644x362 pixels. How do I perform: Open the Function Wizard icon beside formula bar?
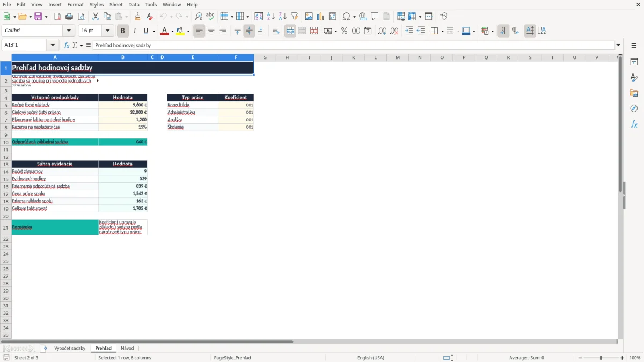pos(67,46)
